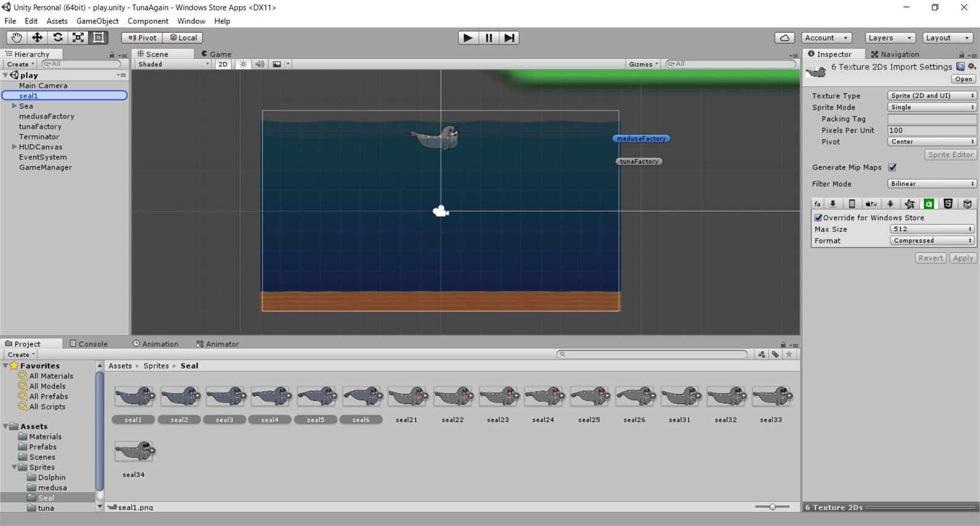Toggle Generate Mip Maps checkbox
This screenshot has width=980, height=526.
(892, 167)
